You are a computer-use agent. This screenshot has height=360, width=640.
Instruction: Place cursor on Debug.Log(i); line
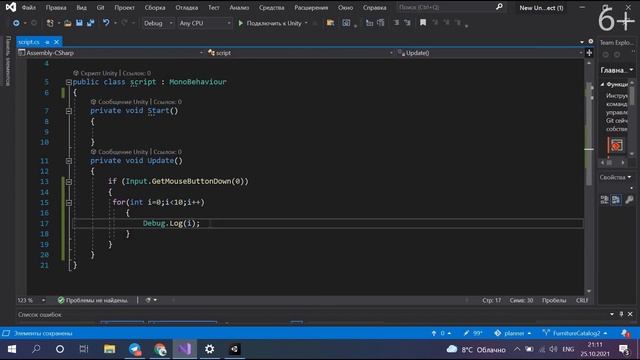pyautogui.click(x=171, y=223)
